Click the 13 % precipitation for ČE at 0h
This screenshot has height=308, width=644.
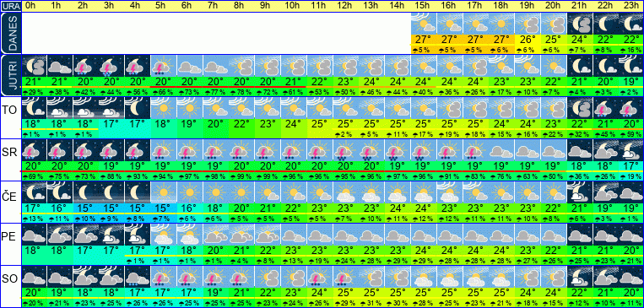pyautogui.click(x=34, y=219)
